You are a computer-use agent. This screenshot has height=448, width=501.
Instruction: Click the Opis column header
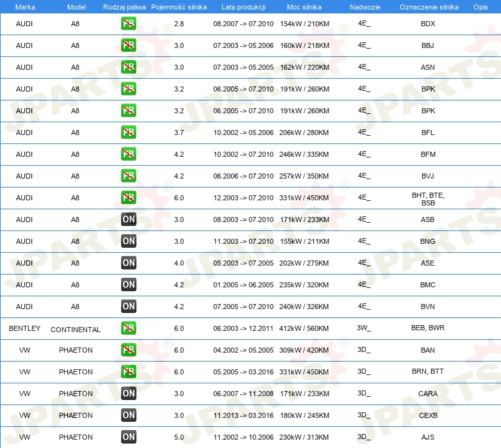pyautogui.click(x=480, y=7)
